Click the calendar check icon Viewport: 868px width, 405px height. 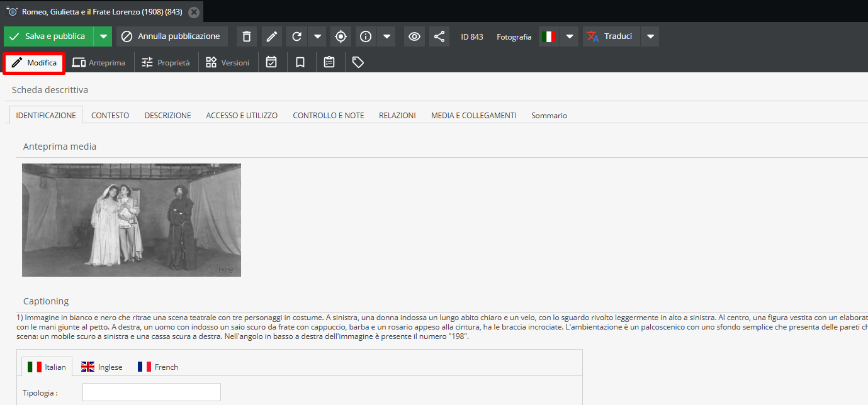271,62
